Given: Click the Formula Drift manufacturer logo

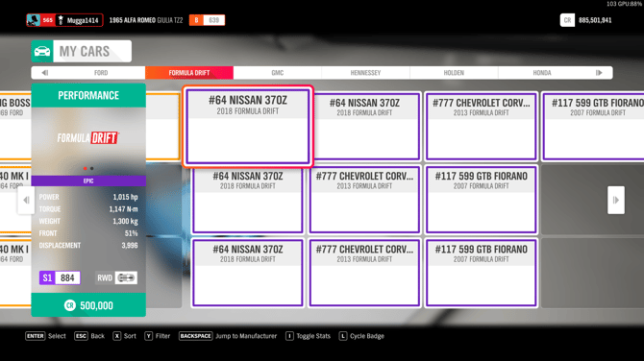Looking at the screenshot, I should (88, 138).
